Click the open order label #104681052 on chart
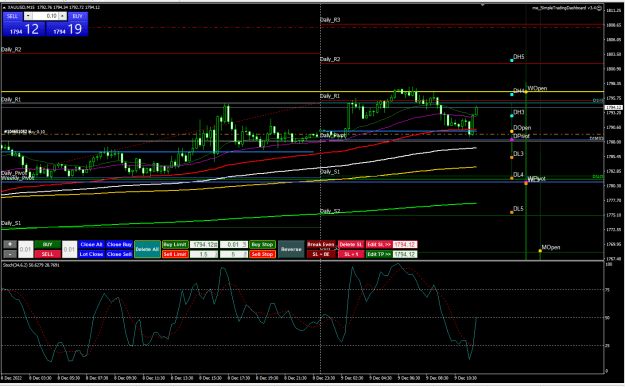625x387 pixels. click(24, 132)
